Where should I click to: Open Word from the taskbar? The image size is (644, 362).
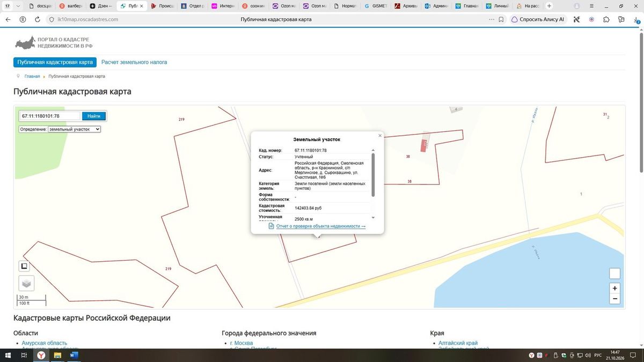pyautogui.click(x=74, y=355)
